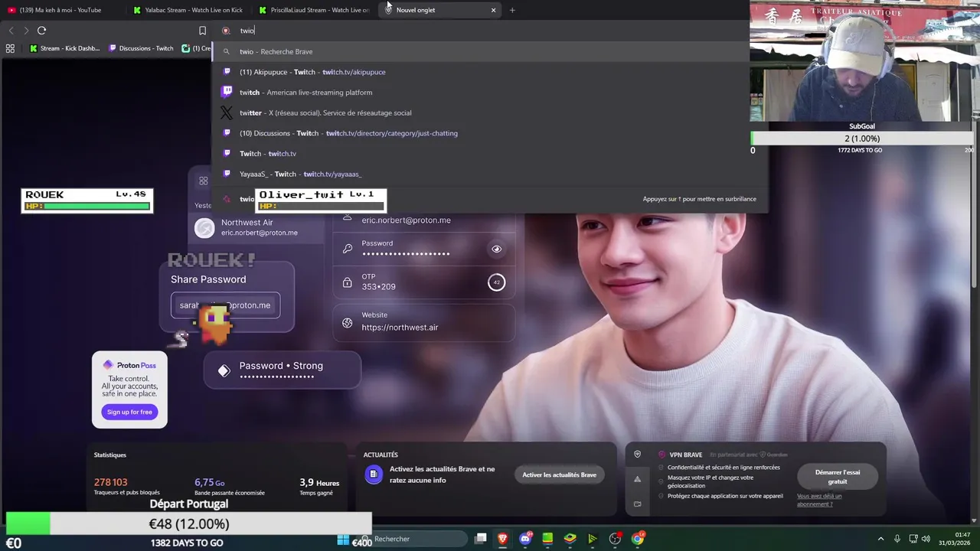Click the X logo beside twitter suggestion
The height and width of the screenshot is (551, 980).
click(227, 112)
